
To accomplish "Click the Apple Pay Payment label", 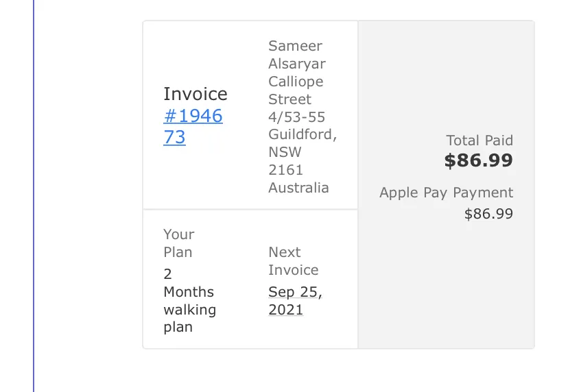I will pyautogui.click(x=447, y=193).
